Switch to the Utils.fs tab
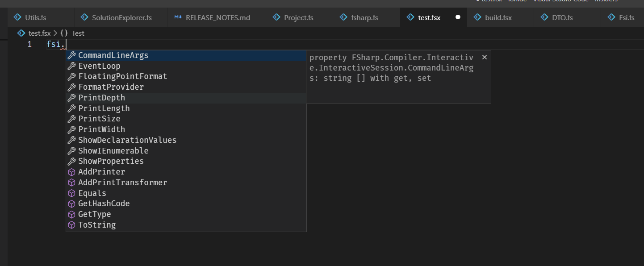644x266 pixels. pos(41,18)
